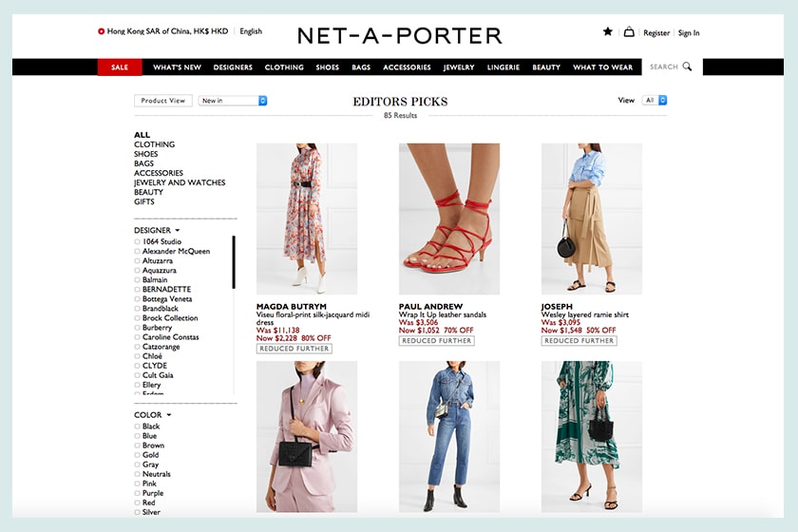Click the Sign In link
This screenshot has height=532, width=798.
click(x=689, y=33)
